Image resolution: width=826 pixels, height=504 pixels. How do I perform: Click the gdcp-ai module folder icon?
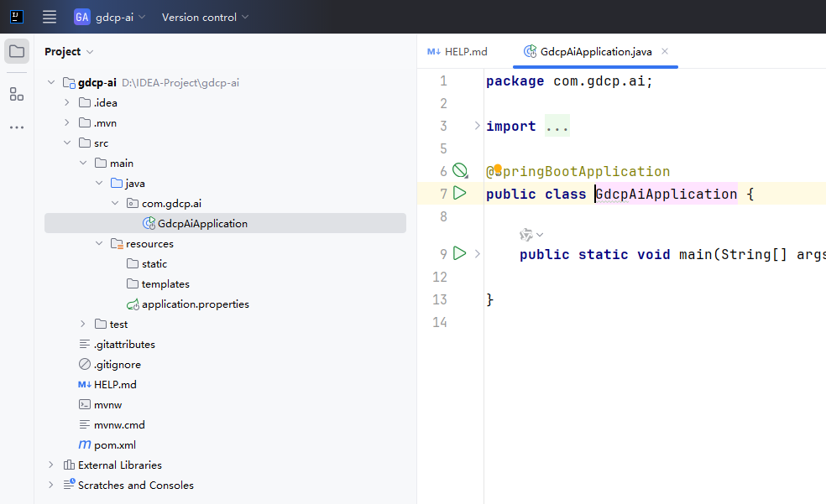pyautogui.click(x=69, y=82)
